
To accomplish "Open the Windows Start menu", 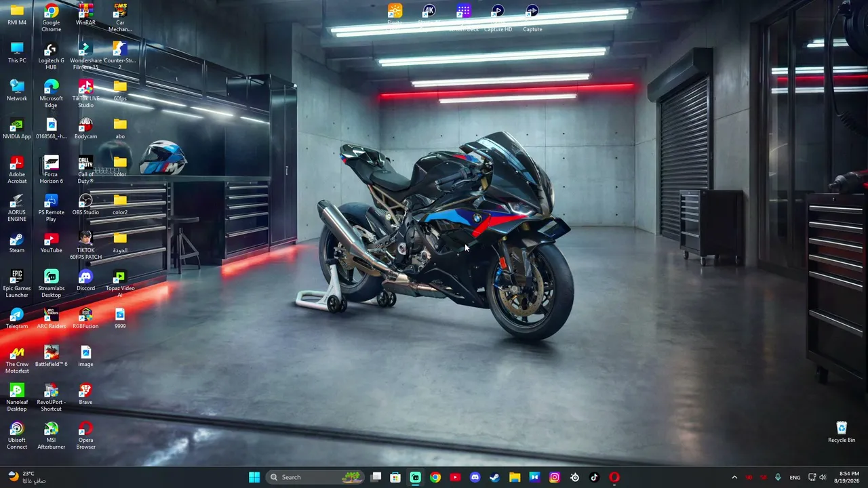I will tap(254, 477).
